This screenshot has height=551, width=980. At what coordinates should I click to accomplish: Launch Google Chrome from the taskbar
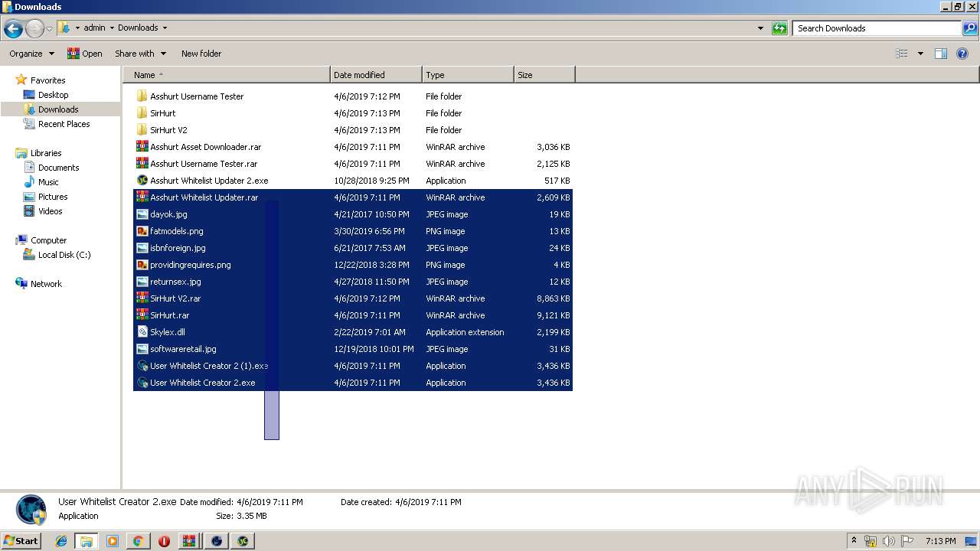(x=138, y=541)
